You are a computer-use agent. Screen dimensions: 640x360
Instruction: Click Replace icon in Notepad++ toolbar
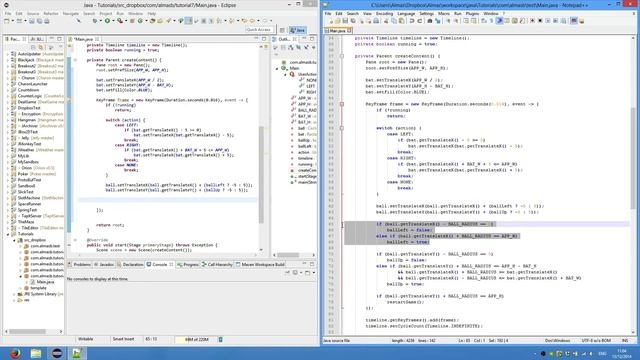pos(438,21)
